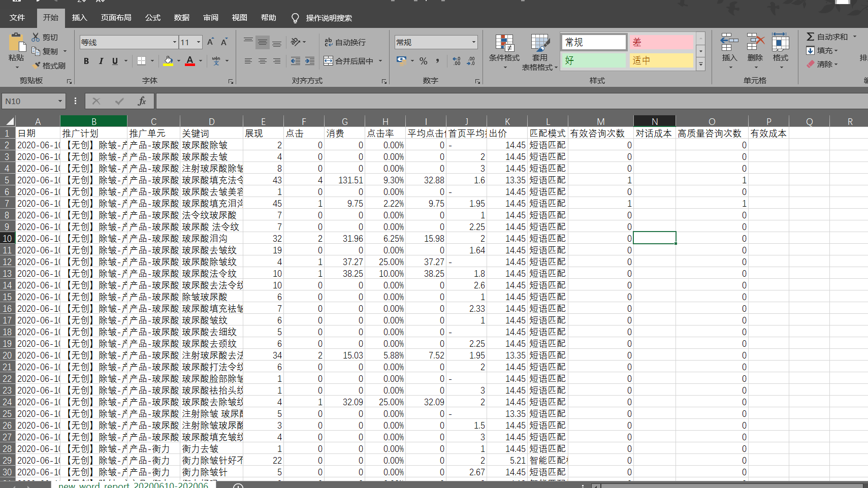
Task: Increase font size with large A icon
Action: [x=210, y=42]
